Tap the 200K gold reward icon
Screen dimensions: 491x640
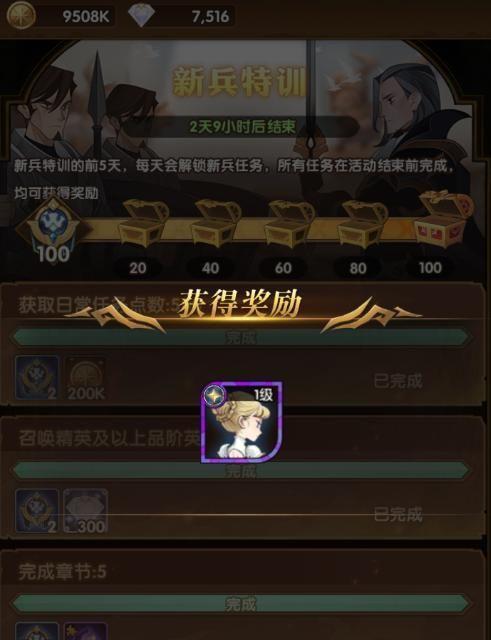(x=86, y=378)
